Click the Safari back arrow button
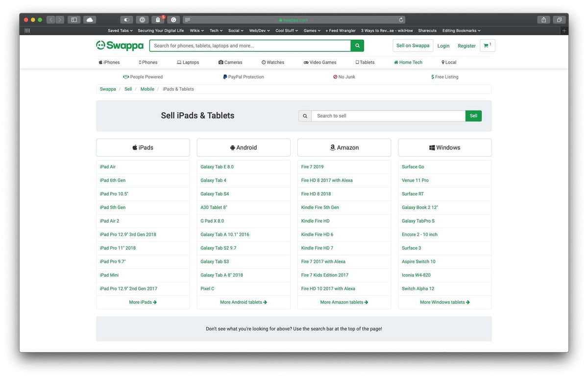588x378 pixels. pyautogui.click(x=51, y=20)
